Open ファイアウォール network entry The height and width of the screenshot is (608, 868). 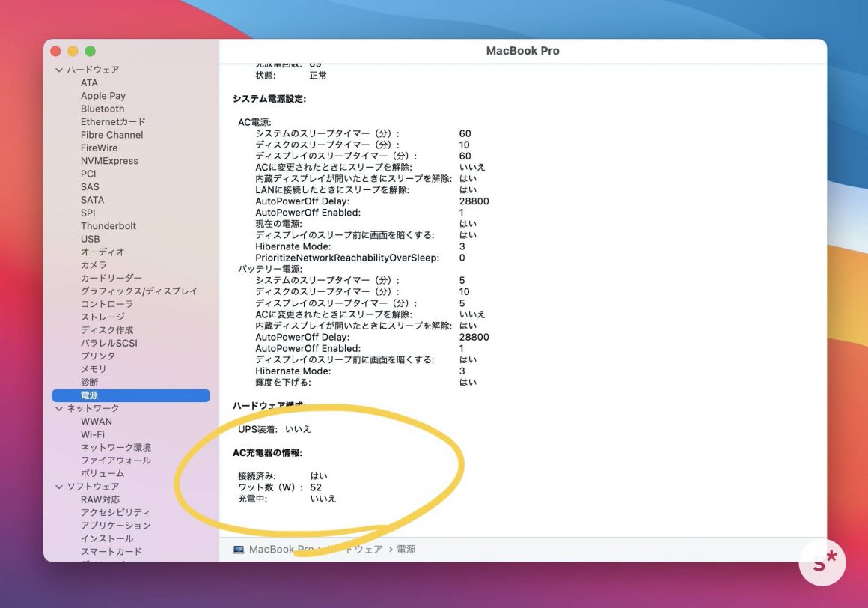pos(115,460)
